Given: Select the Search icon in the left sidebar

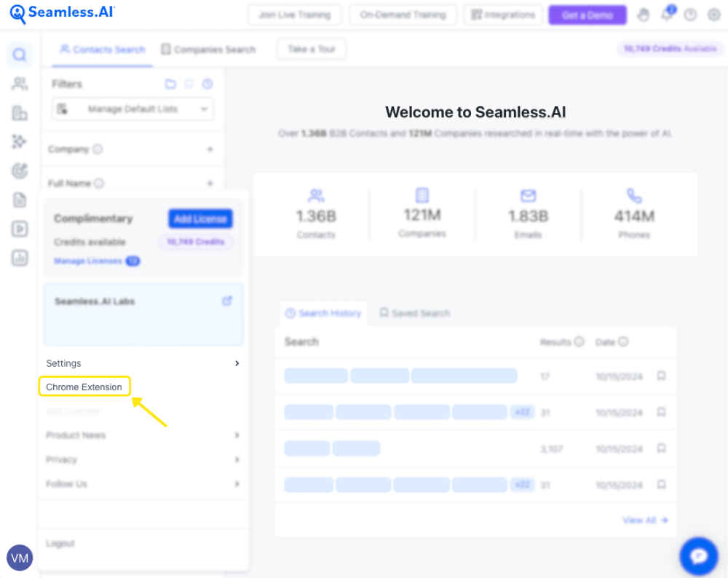Looking at the screenshot, I should click(20, 54).
